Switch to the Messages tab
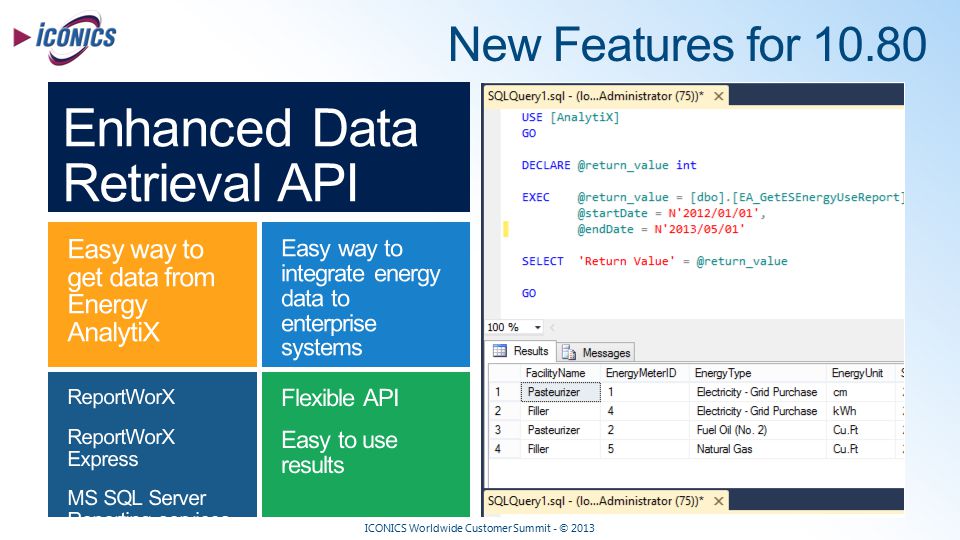Screen dimensions: 960x540 point(596,353)
